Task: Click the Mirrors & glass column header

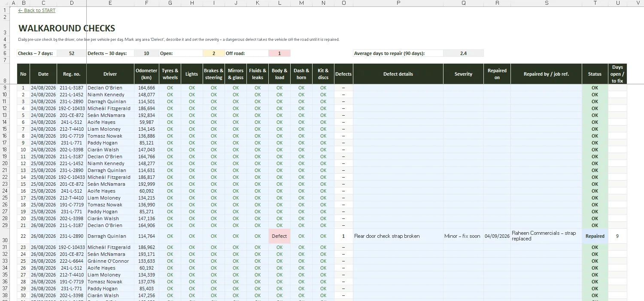Action: click(236, 74)
